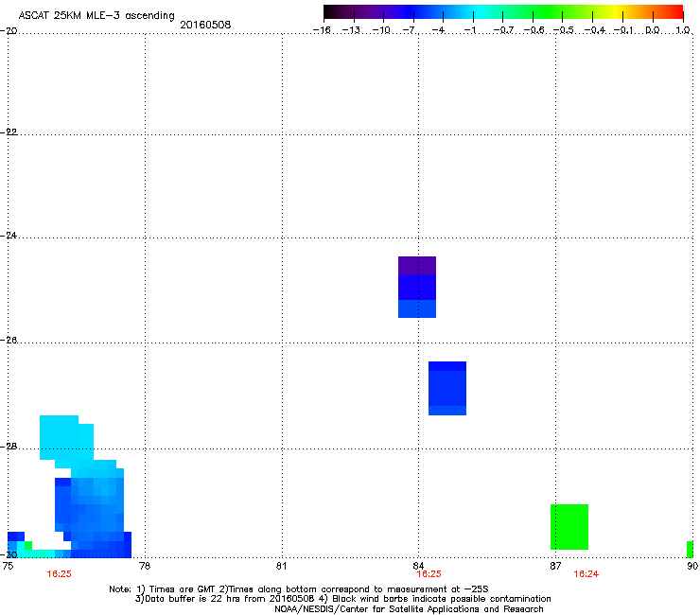Click the '-26' latitude axis label
This screenshot has width=700, height=615.
9,341
